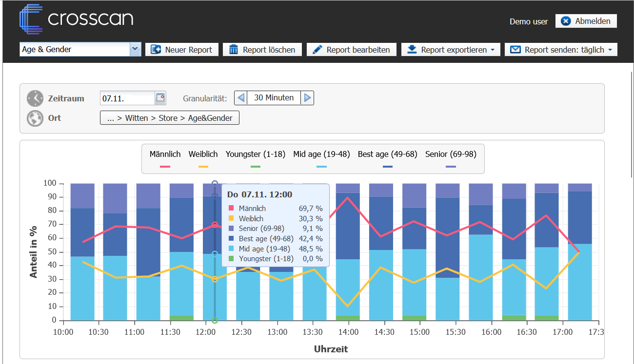Click the Senior (69-98) legend color swatch
The image size is (634, 364).
coord(451,167)
